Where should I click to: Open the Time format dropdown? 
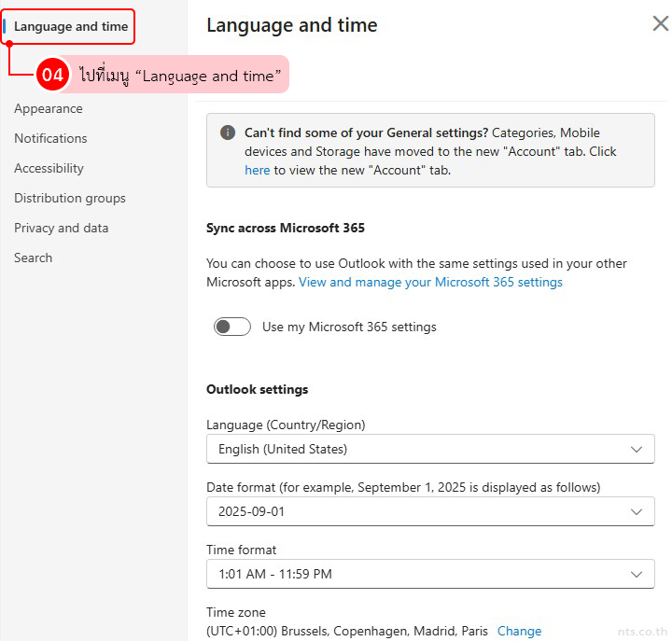tap(430, 574)
